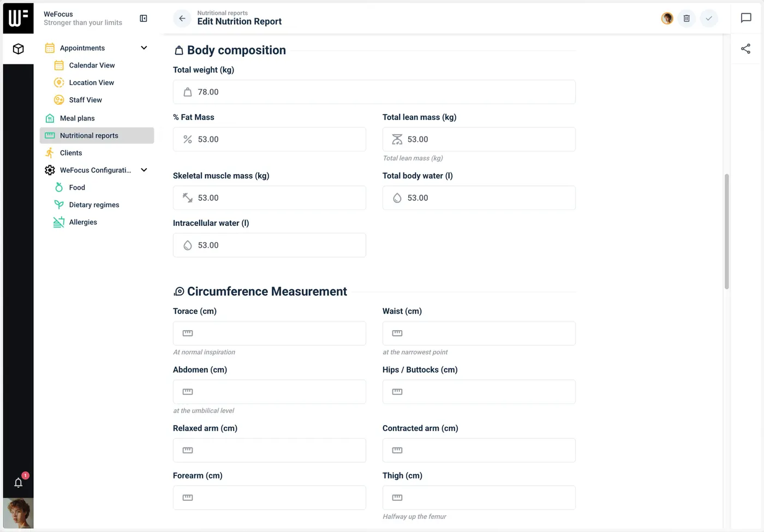Click the Total body water input field

(479, 198)
